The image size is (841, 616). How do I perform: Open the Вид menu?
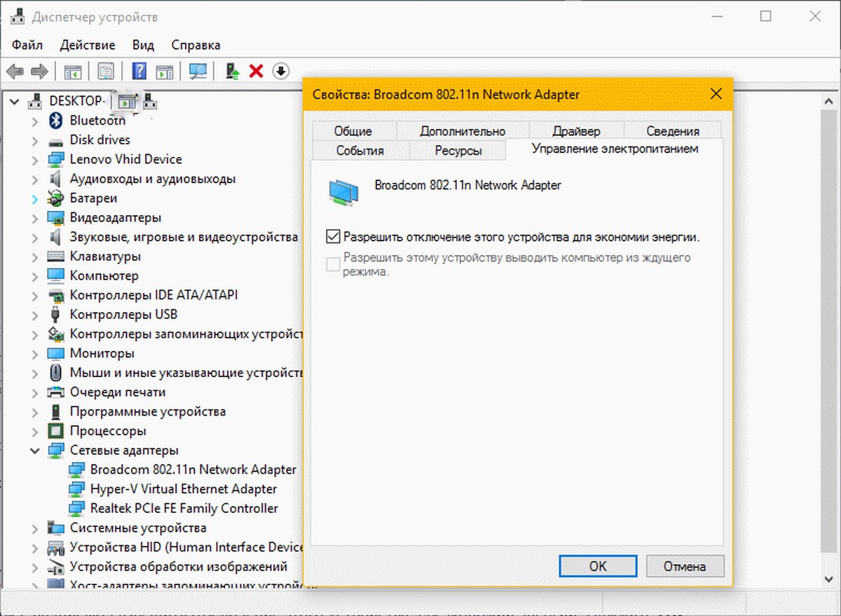(x=143, y=45)
